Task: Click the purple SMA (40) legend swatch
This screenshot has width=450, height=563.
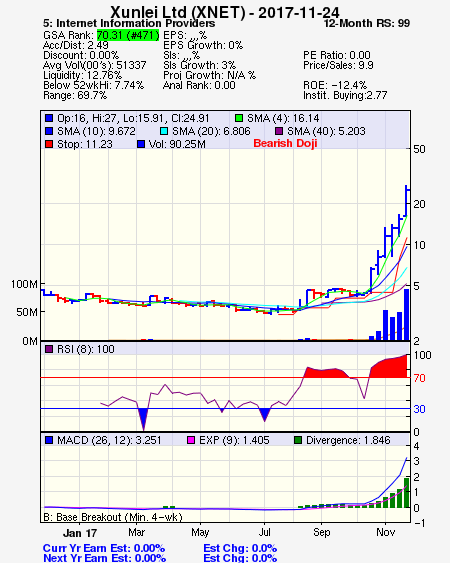Action: click(x=279, y=131)
